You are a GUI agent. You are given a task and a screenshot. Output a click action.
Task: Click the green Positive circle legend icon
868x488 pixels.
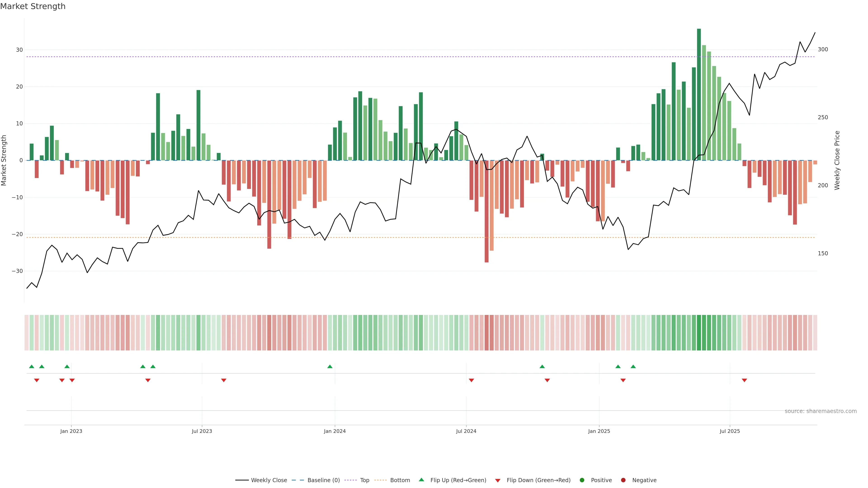582,480
